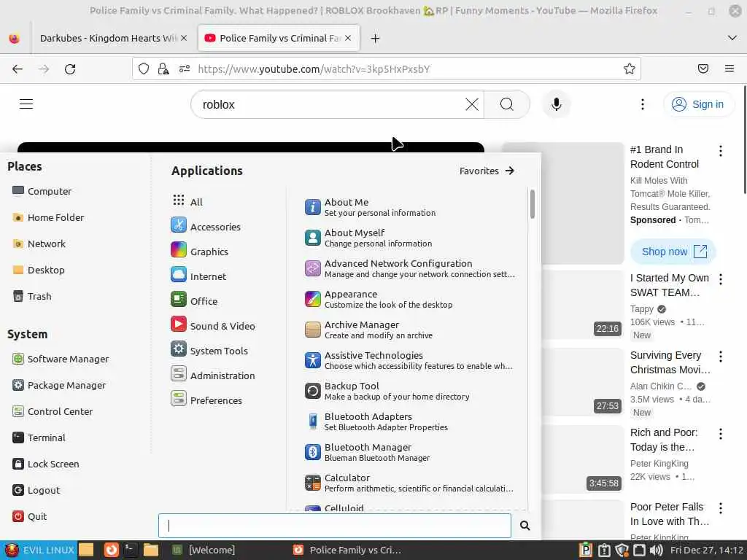
Task: Open Calculator app
Action: pos(410,483)
